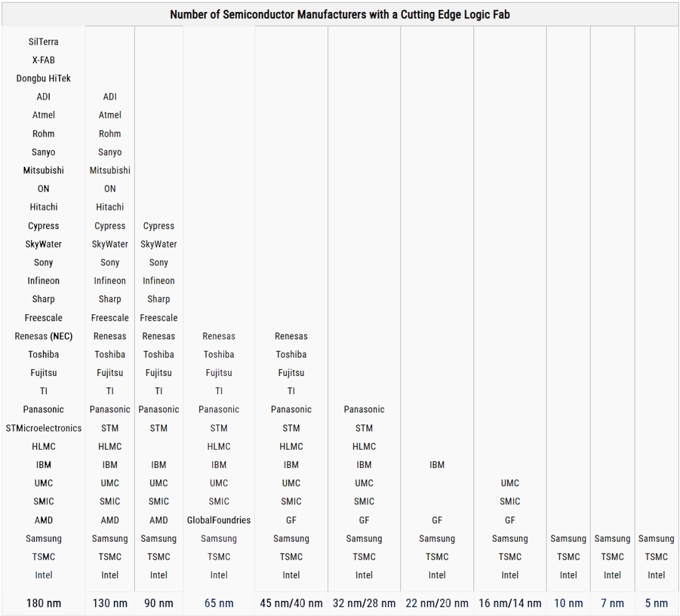
Task: Click Panasonic in the 32 nm/28 nm column
Action: (x=364, y=409)
